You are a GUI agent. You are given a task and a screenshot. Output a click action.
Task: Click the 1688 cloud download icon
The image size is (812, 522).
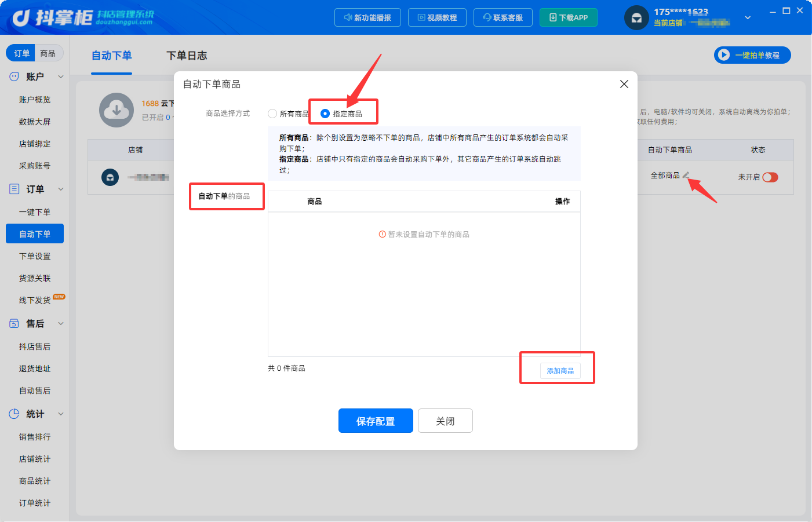tap(116, 110)
